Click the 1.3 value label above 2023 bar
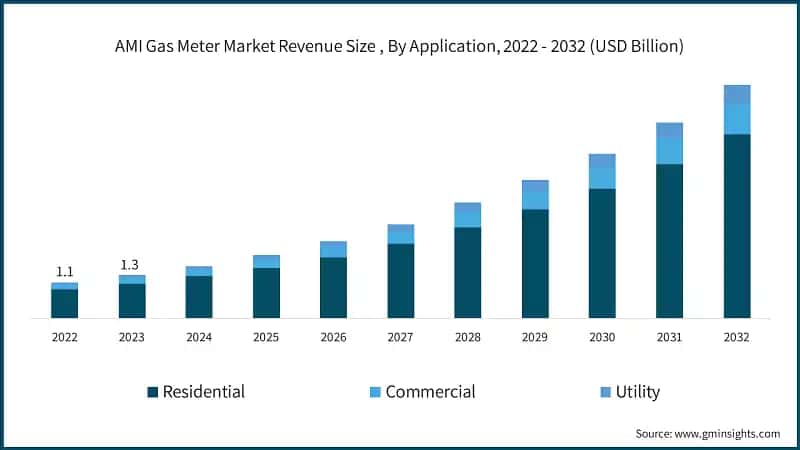 pos(129,265)
